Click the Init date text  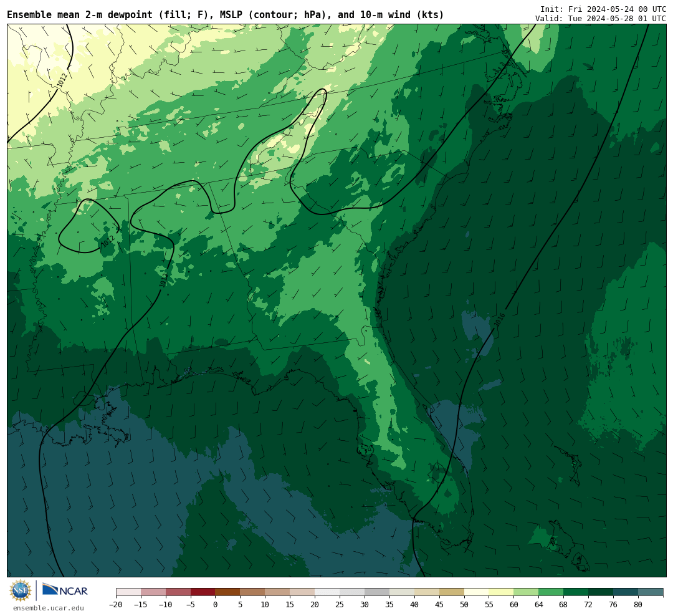tap(603, 9)
